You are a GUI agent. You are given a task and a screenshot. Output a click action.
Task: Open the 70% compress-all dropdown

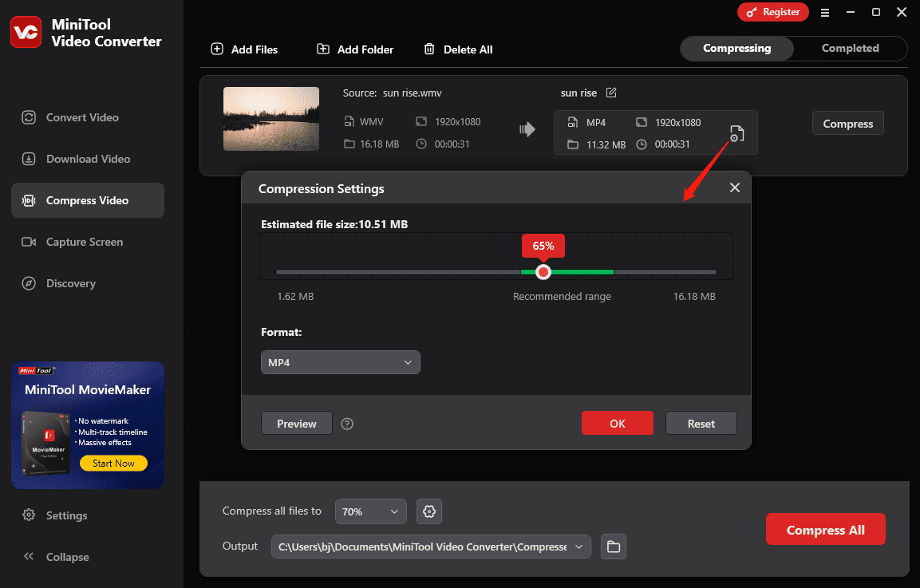point(370,511)
